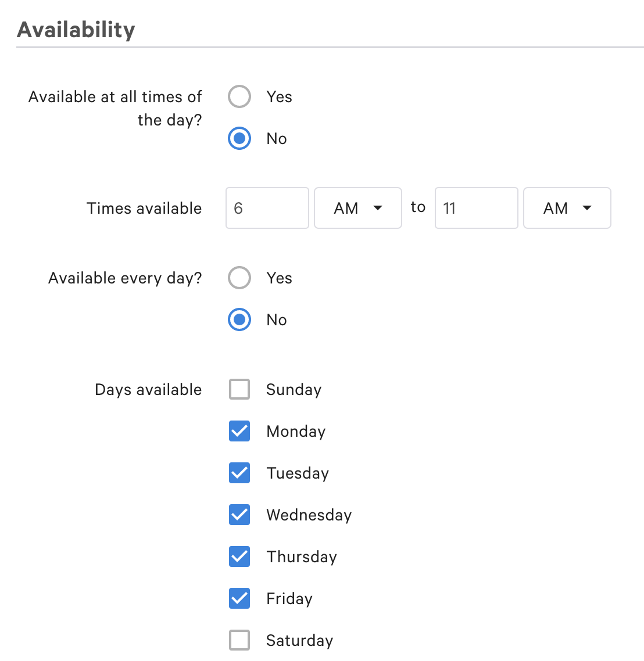Deselect the Friday checkbox

click(x=239, y=599)
